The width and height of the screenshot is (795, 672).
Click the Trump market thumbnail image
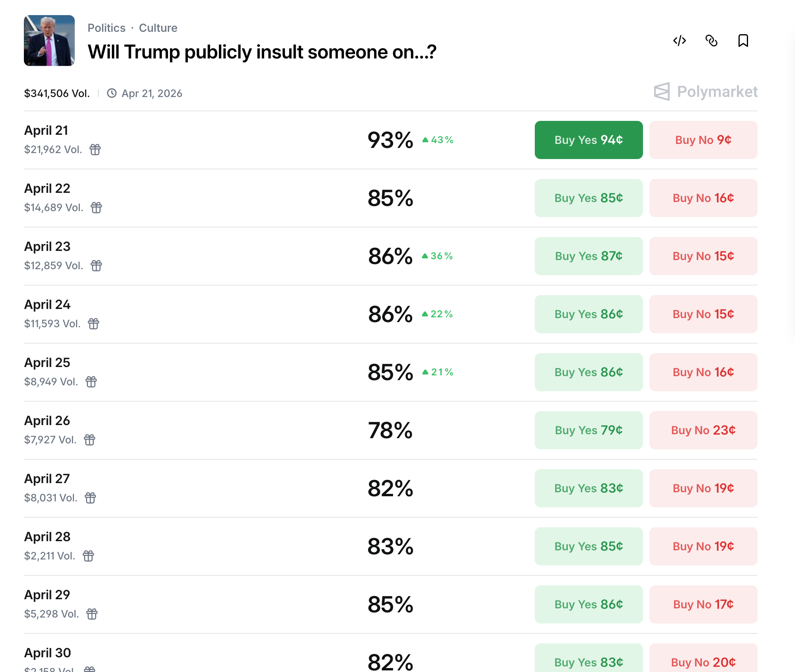pos(49,41)
